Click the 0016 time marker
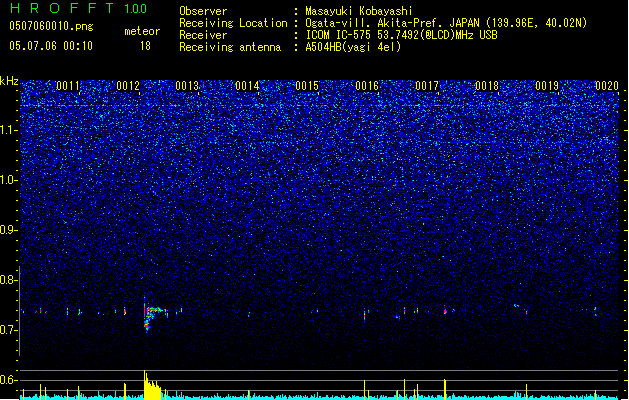This screenshot has height=400, width=629. point(367,86)
